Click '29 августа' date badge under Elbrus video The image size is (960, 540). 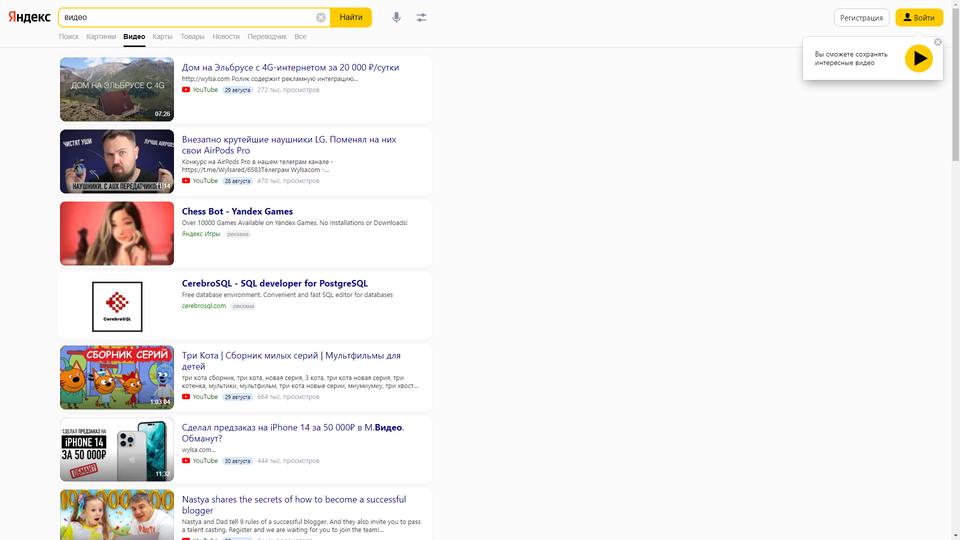click(x=237, y=90)
